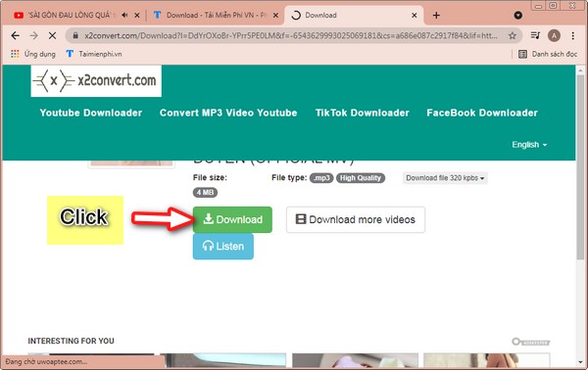The width and height of the screenshot is (588, 370).
Task: Go back to the previous page
Action: (x=15, y=35)
